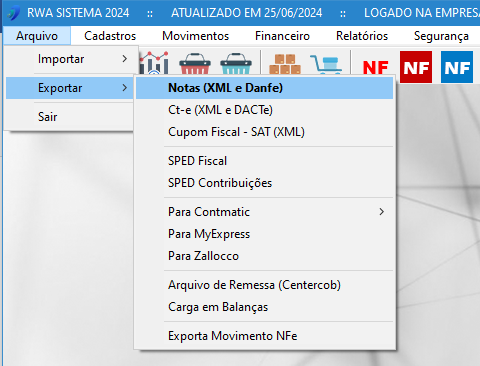
Task: Open the Cadastros menu
Action: [x=110, y=36]
